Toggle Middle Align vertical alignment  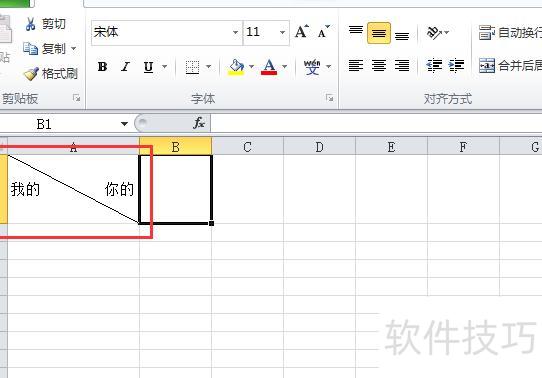pos(379,33)
